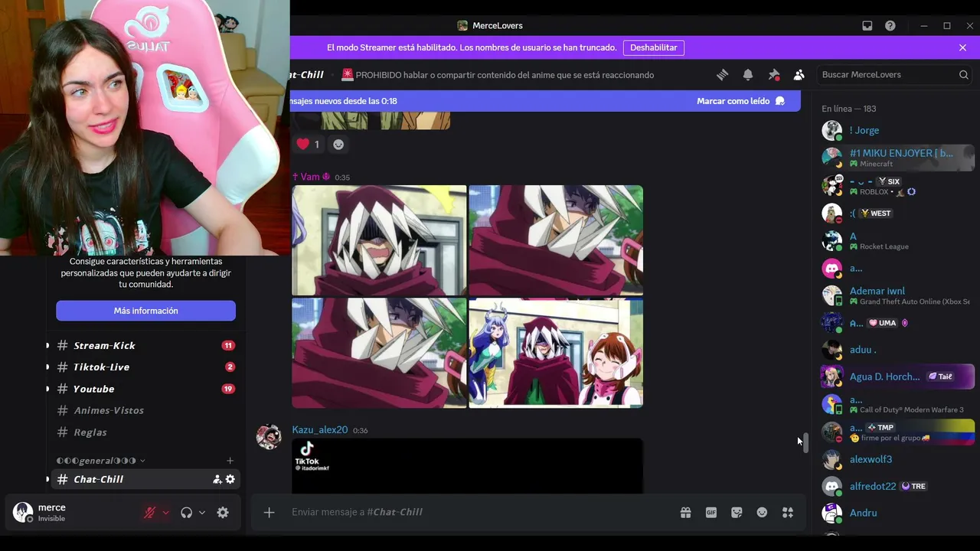This screenshot has height=551, width=980.
Task: Open member with the TMP tag
Action: click(x=896, y=432)
